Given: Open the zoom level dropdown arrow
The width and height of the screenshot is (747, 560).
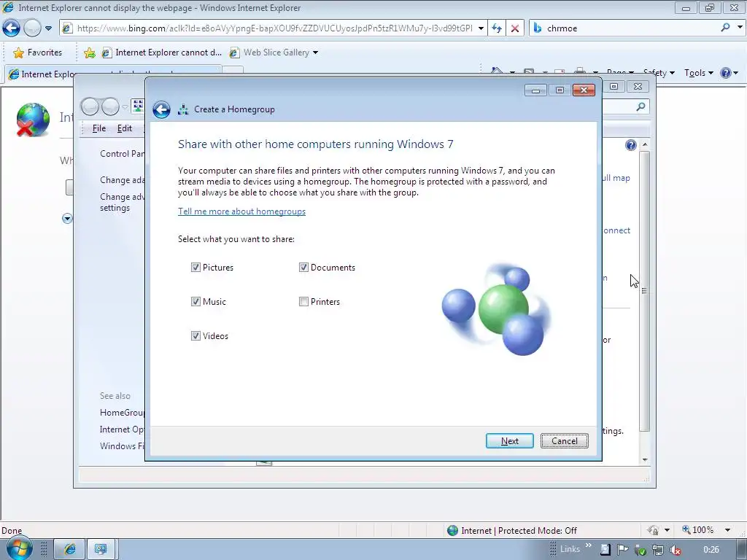Looking at the screenshot, I should pyautogui.click(x=727, y=530).
